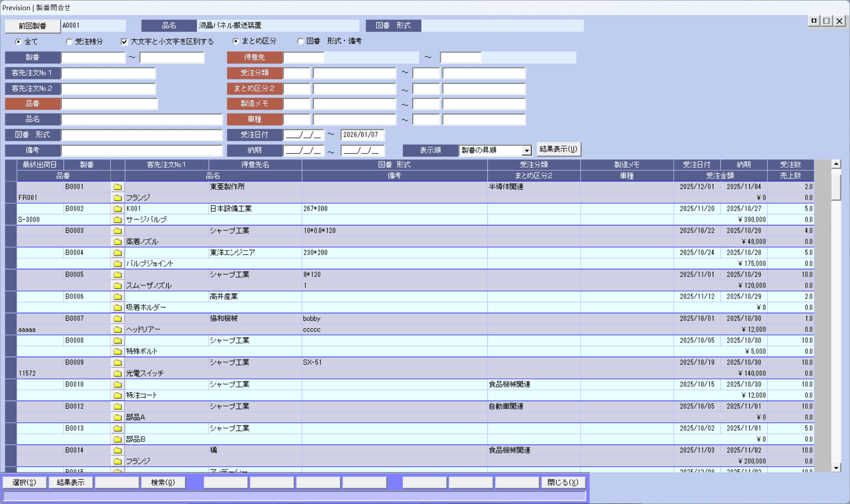This screenshot has width=850, height=504.
Task: Click the 客先注文No.1 input field
Action: tap(108, 73)
